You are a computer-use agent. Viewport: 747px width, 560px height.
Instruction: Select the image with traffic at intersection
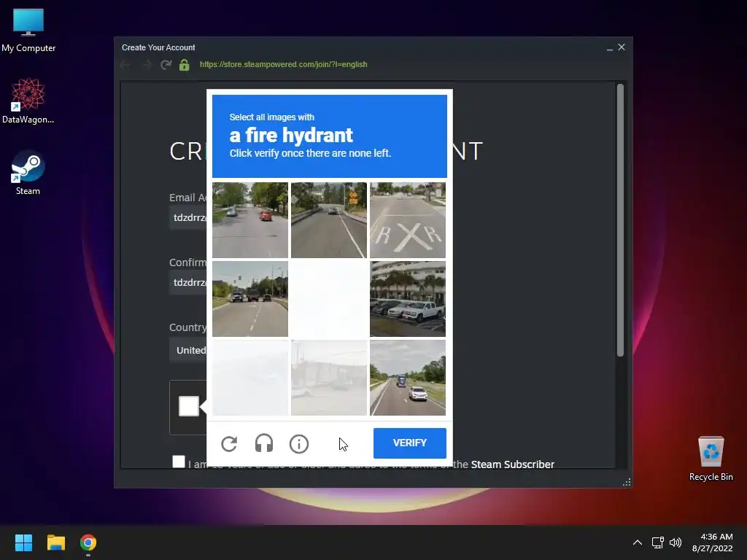click(x=250, y=298)
